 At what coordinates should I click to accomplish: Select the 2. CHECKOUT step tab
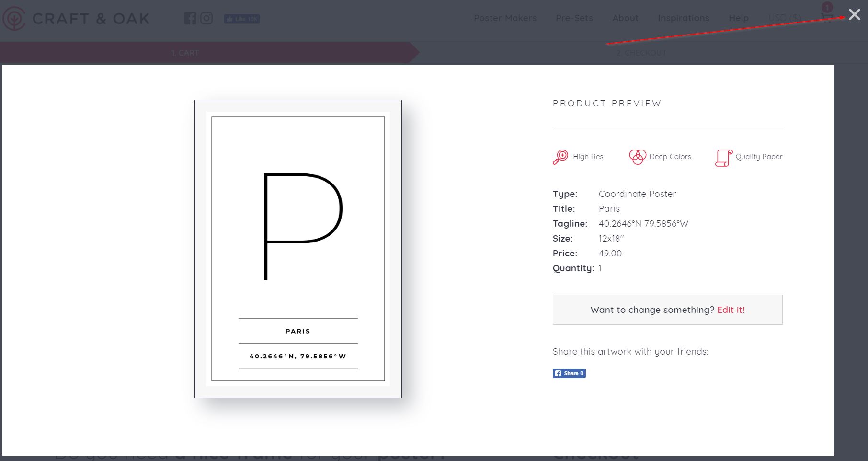641,53
